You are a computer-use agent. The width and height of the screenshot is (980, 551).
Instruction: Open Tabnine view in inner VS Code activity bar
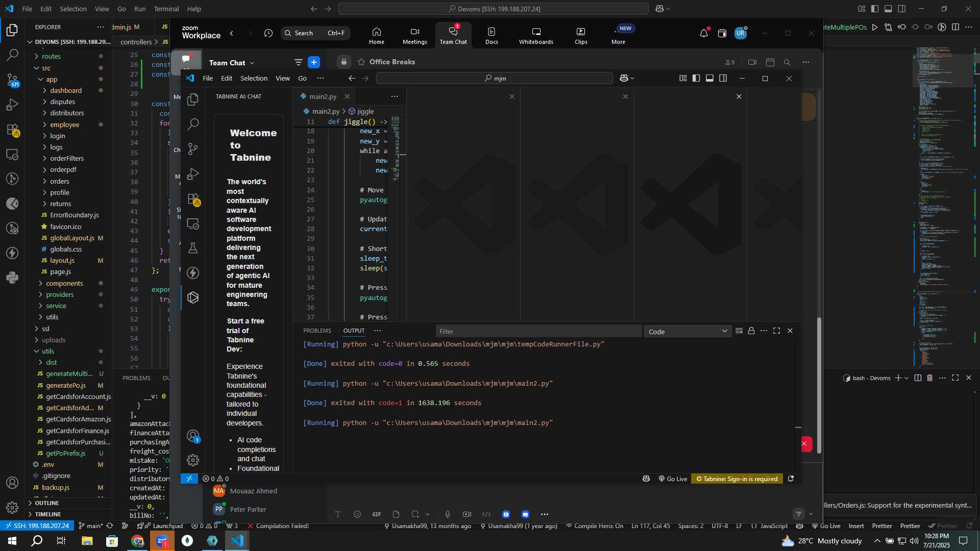pos(193,297)
